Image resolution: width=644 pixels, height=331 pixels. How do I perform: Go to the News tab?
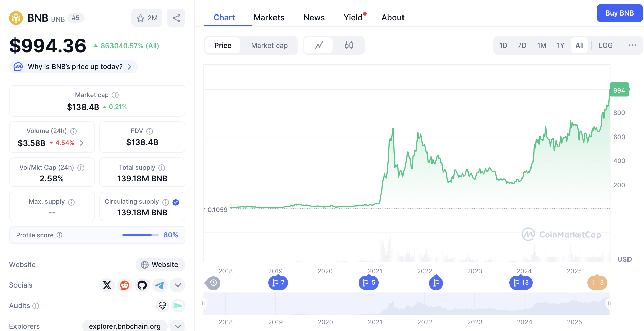(x=314, y=18)
